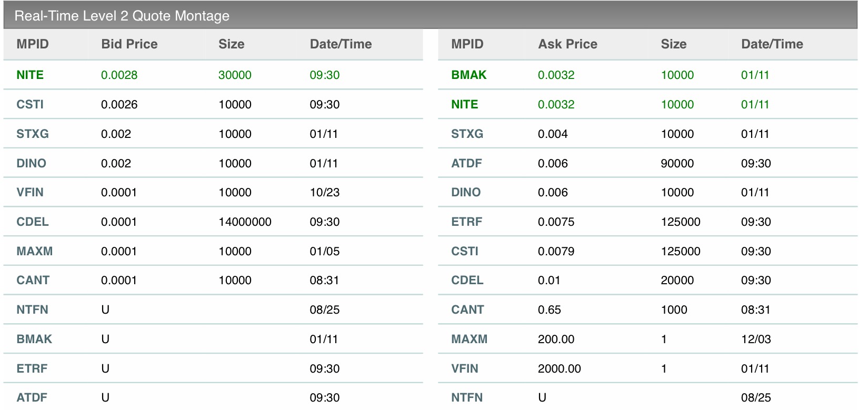The height and width of the screenshot is (410, 868).
Task: Select NITE in the bid MPID column
Action: 30,75
